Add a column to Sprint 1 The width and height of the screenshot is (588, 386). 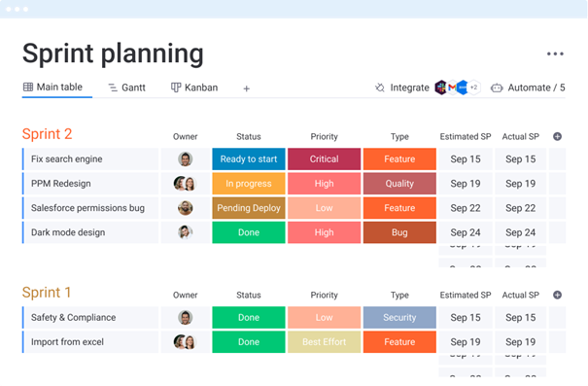557,295
